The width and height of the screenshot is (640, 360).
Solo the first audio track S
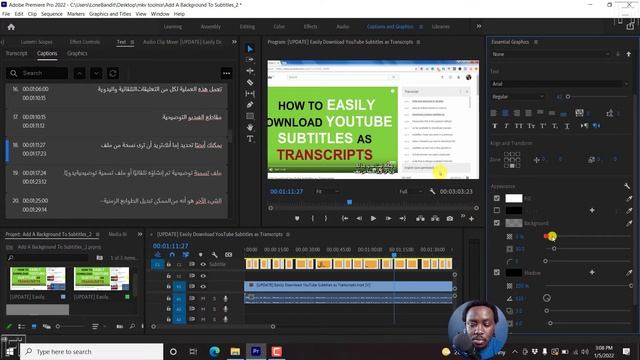tap(214, 299)
